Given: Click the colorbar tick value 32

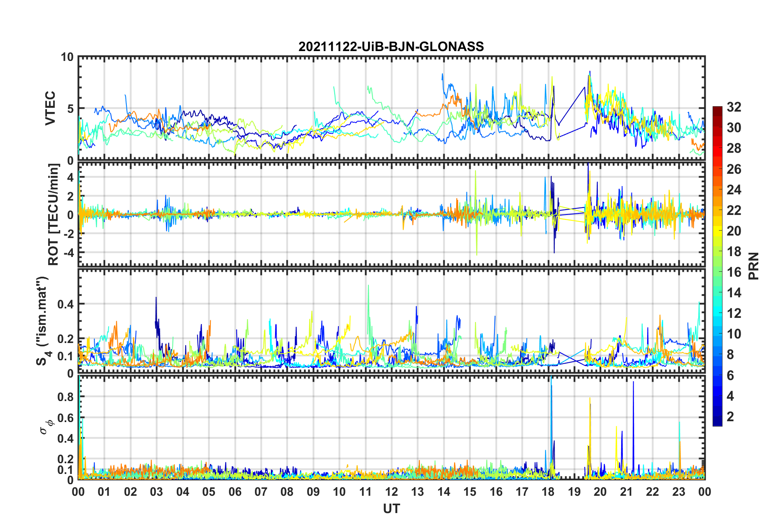Looking at the screenshot, I should click(734, 107).
